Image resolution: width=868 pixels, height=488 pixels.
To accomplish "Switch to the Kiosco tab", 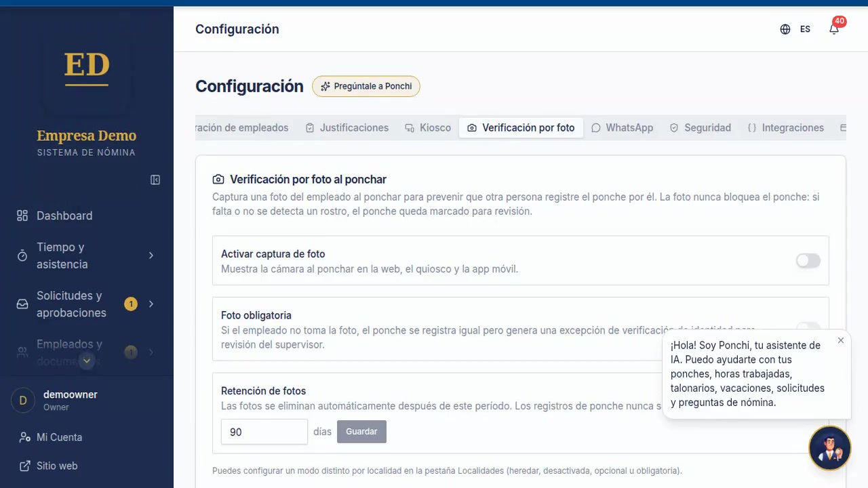I will click(x=428, y=127).
